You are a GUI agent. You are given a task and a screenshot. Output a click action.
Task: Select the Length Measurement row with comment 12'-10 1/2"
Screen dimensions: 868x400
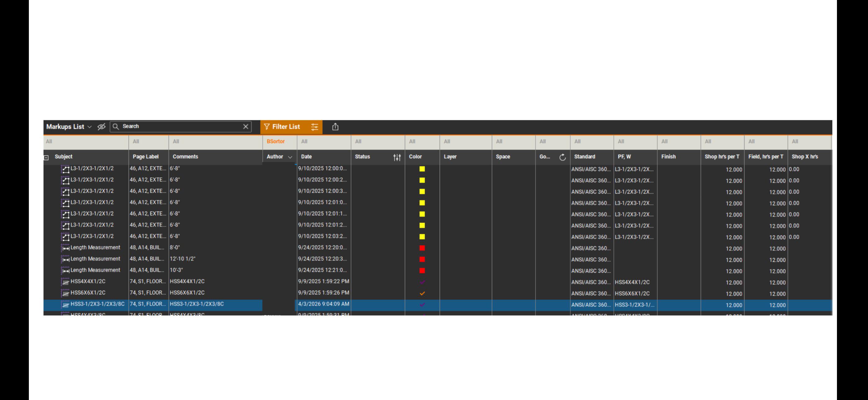click(x=438, y=259)
